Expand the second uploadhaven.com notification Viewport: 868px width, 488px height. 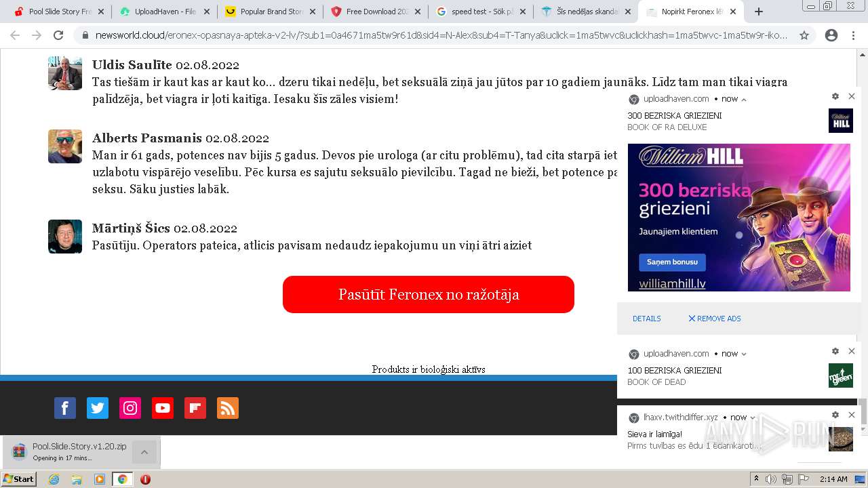(x=744, y=354)
